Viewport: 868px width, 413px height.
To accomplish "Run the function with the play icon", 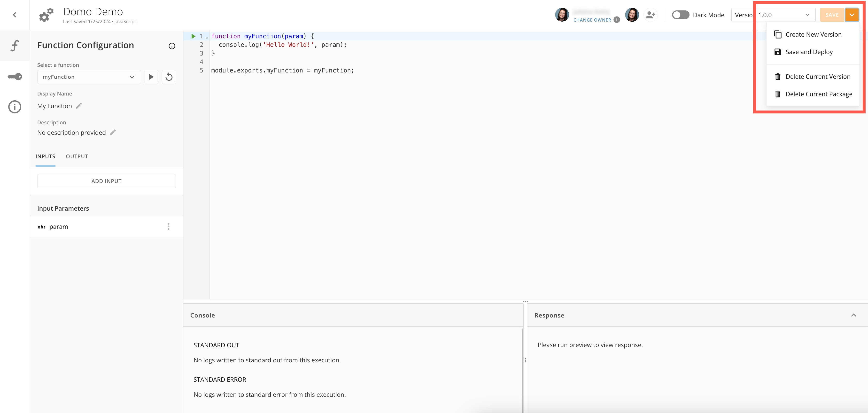I will tap(151, 77).
